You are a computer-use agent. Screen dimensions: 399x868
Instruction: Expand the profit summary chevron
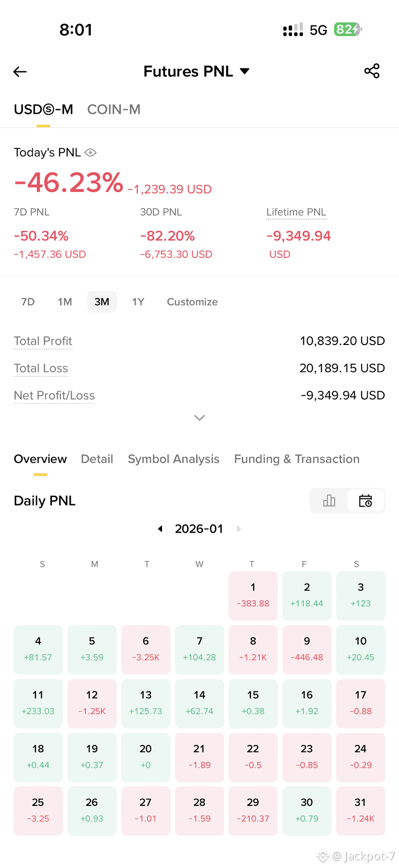coord(199,418)
